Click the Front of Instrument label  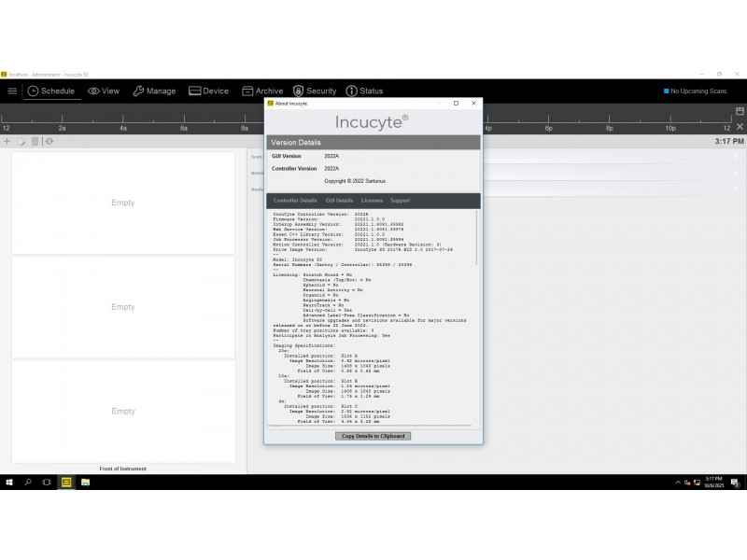coord(123,469)
